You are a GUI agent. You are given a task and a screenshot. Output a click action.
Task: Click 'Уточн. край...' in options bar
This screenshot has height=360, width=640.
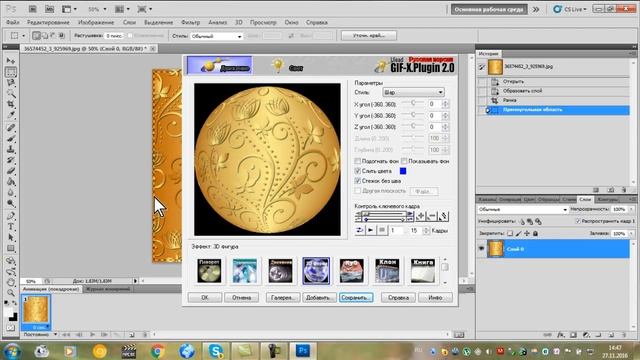click(369, 36)
